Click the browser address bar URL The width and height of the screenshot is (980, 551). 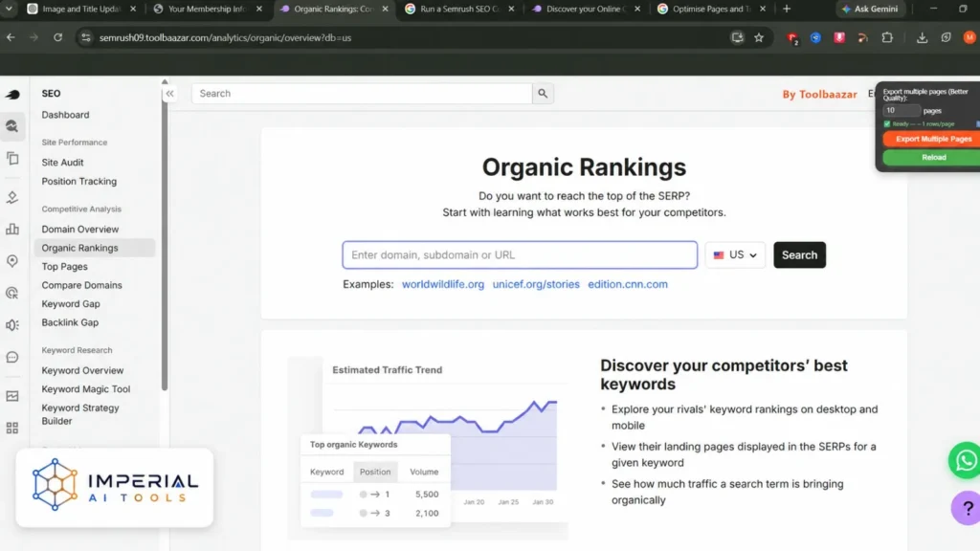225,37
